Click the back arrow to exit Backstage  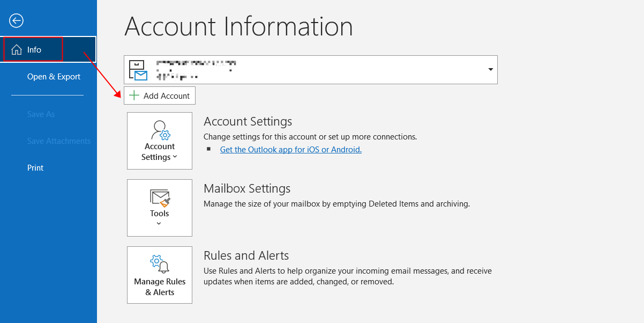[x=17, y=21]
